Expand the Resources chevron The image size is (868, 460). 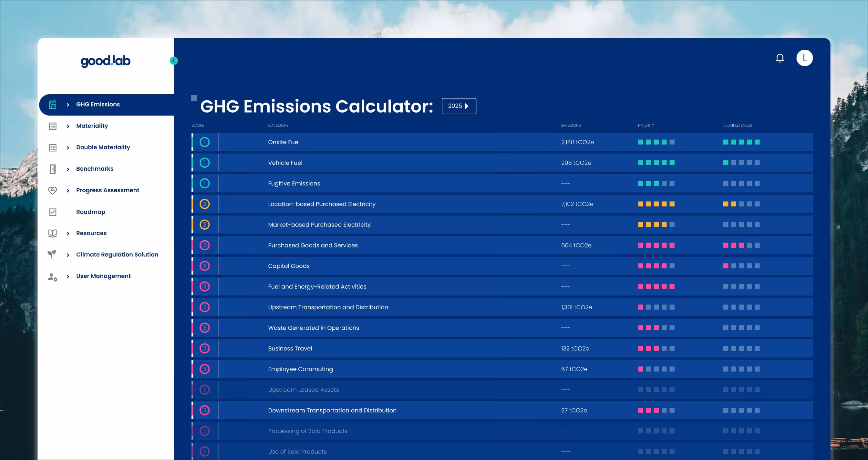68,234
